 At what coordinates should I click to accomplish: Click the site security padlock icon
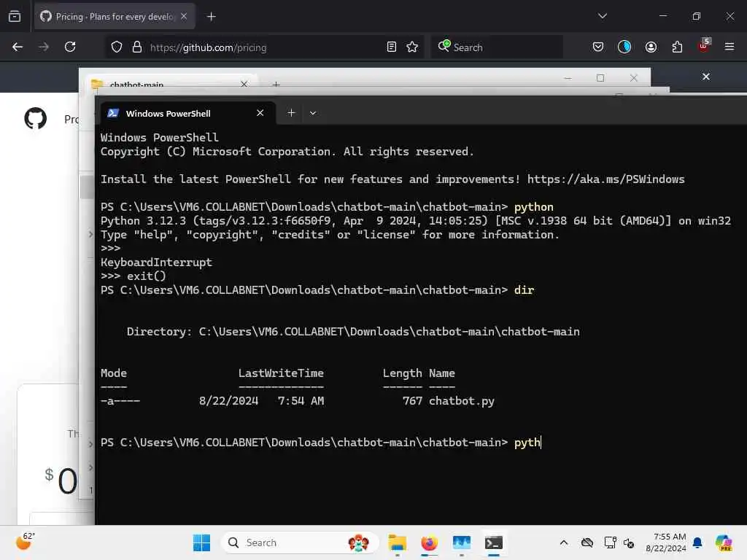(x=137, y=47)
